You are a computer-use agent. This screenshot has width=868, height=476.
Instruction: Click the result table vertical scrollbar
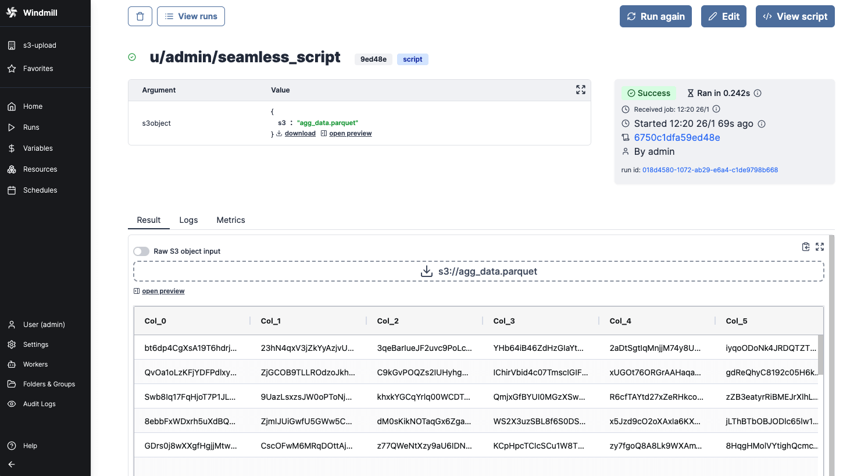(820, 355)
